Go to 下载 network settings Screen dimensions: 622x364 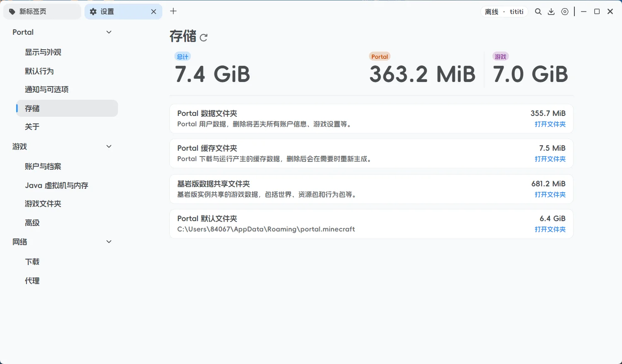(67, 262)
